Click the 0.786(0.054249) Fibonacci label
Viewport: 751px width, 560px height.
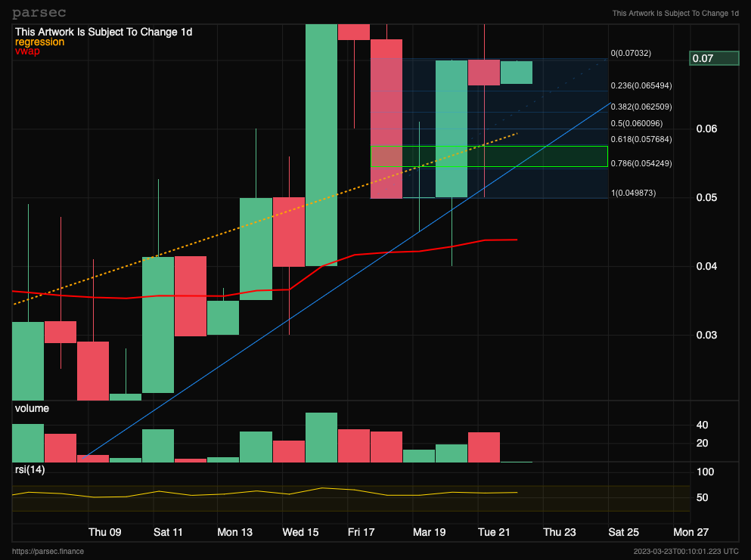pyautogui.click(x=641, y=164)
